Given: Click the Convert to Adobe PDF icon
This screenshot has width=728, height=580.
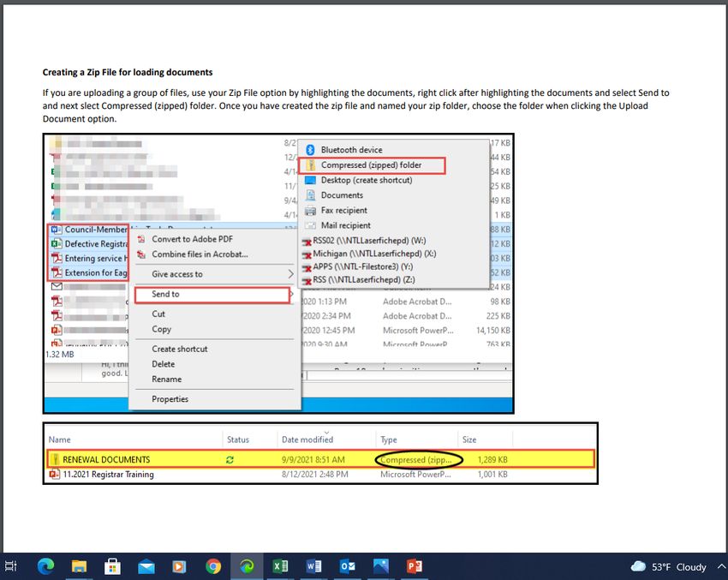Looking at the screenshot, I should pyautogui.click(x=141, y=239).
